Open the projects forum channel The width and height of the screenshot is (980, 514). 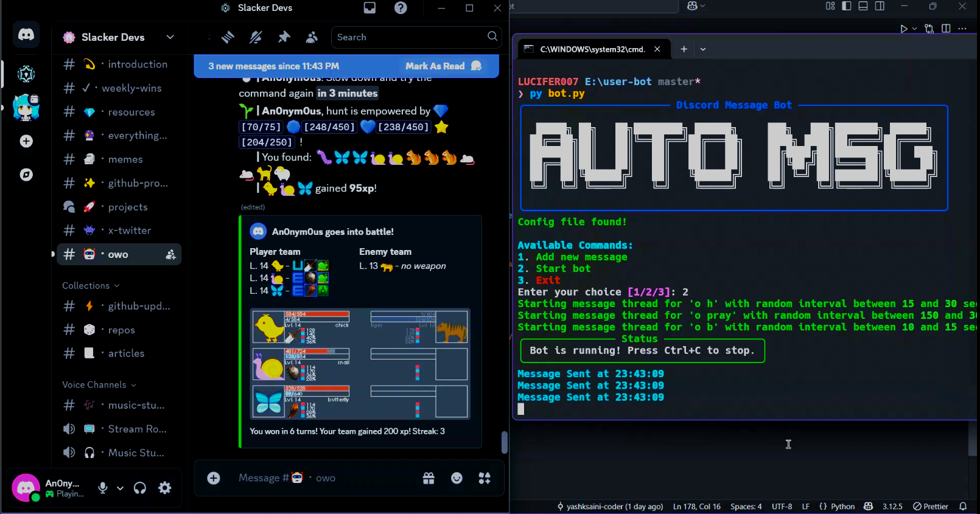coord(119,207)
